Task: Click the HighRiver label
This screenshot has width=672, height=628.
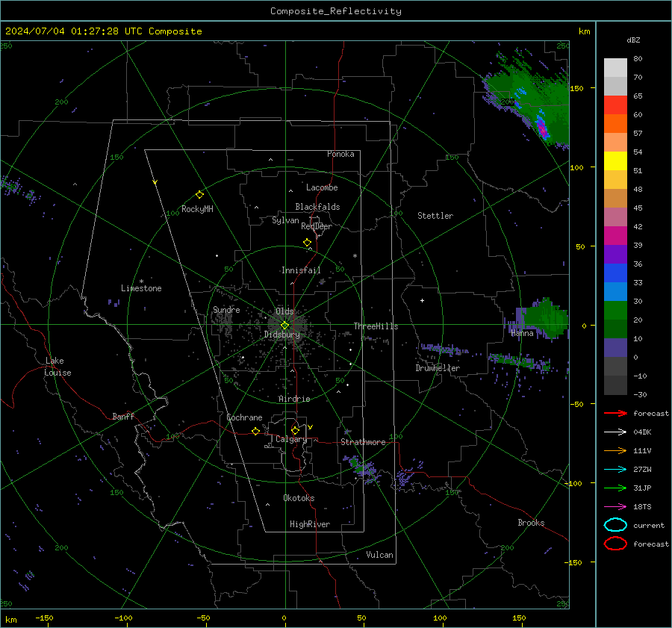Action: (x=310, y=524)
